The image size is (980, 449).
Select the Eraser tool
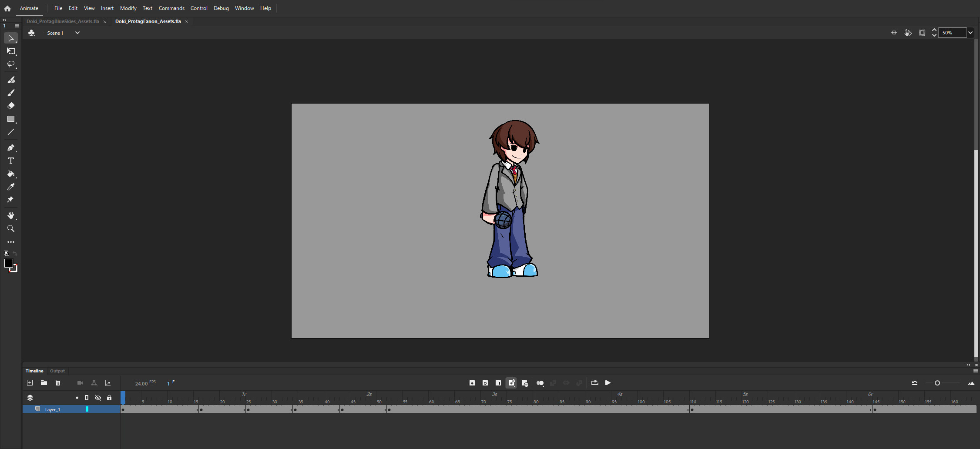[x=11, y=106]
